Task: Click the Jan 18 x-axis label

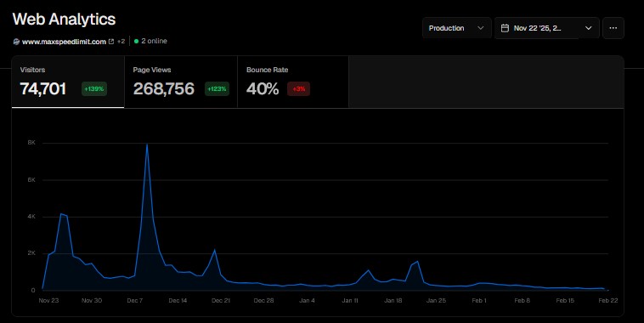Action: coord(393,300)
